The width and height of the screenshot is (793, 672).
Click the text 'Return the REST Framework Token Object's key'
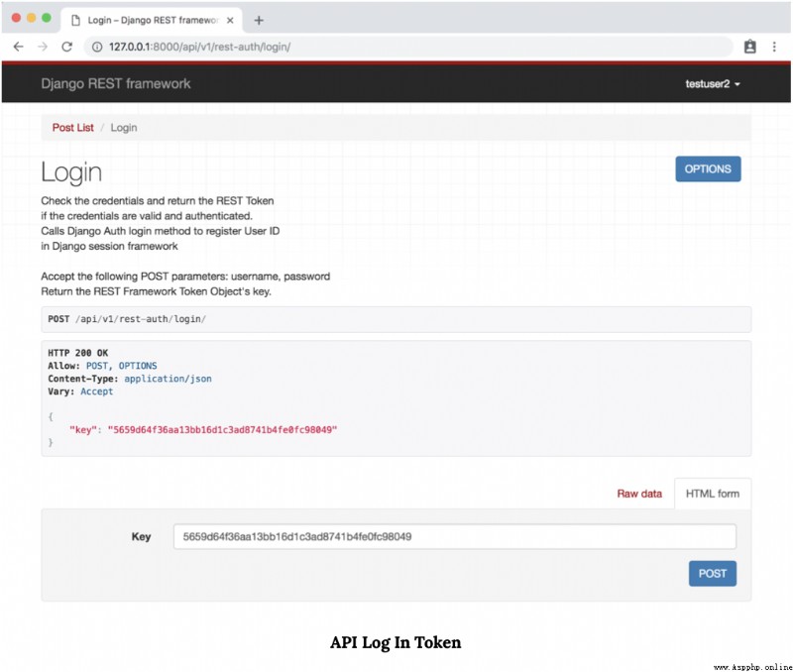point(156,291)
